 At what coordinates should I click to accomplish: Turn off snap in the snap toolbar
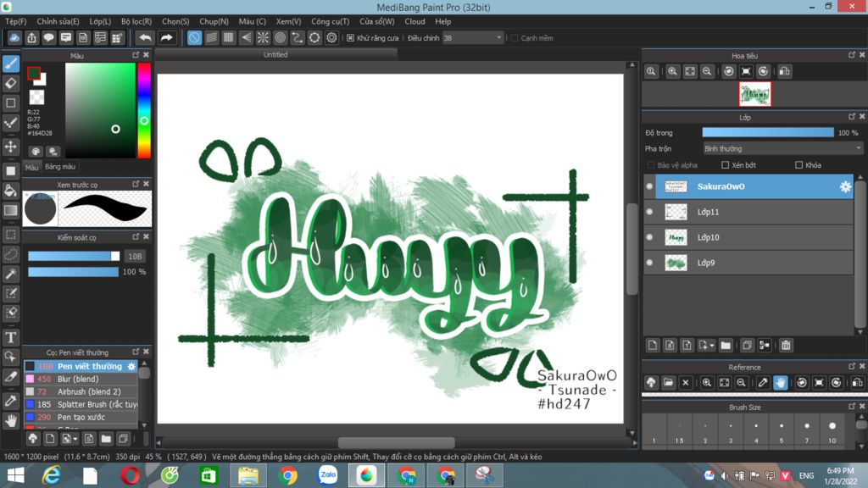[x=194, y=37]
